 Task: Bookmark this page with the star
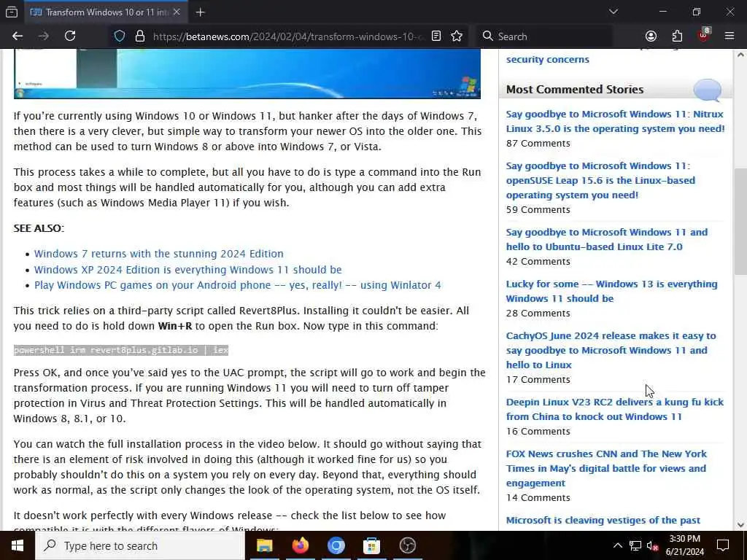[457, 36]
